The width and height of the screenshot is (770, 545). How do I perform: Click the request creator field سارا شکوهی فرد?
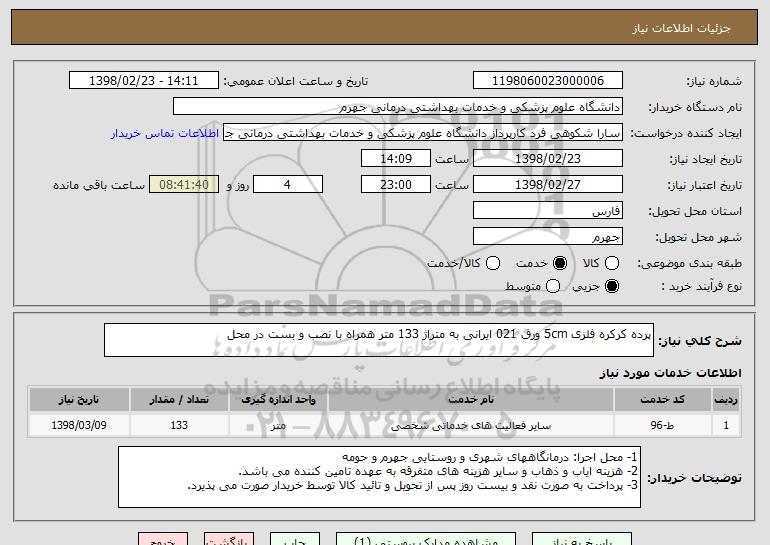click(x=423, y=133)
